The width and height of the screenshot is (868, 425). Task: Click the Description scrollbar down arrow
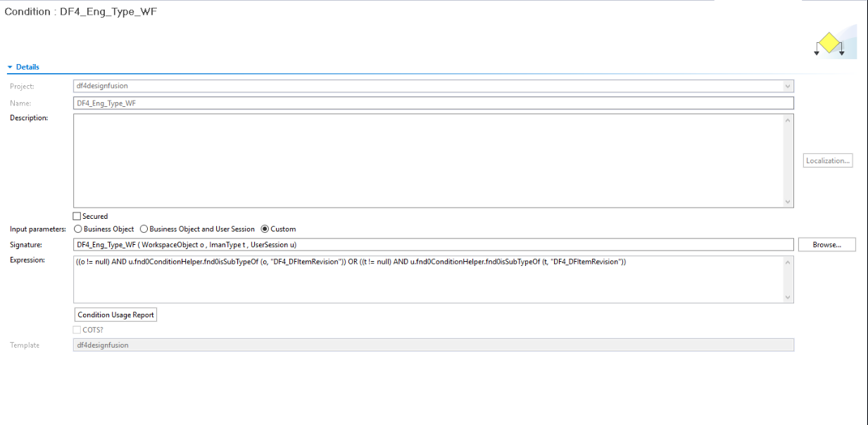[x=788, y=202]
